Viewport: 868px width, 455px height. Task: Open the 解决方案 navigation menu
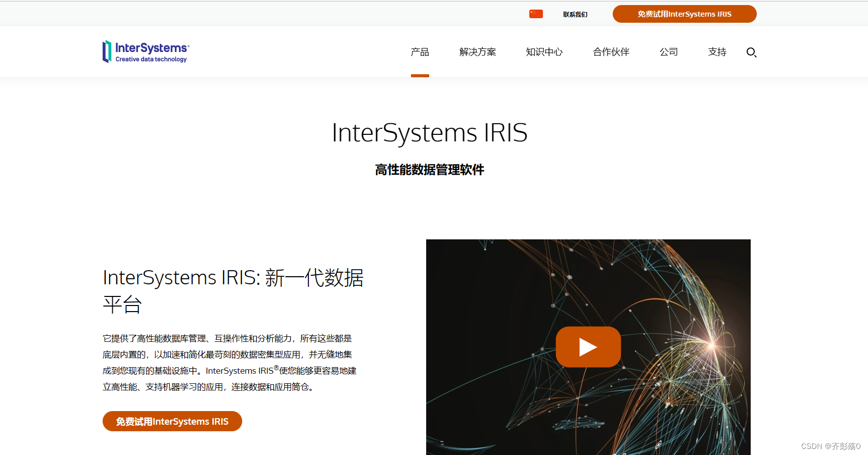(x=477, y=52)
